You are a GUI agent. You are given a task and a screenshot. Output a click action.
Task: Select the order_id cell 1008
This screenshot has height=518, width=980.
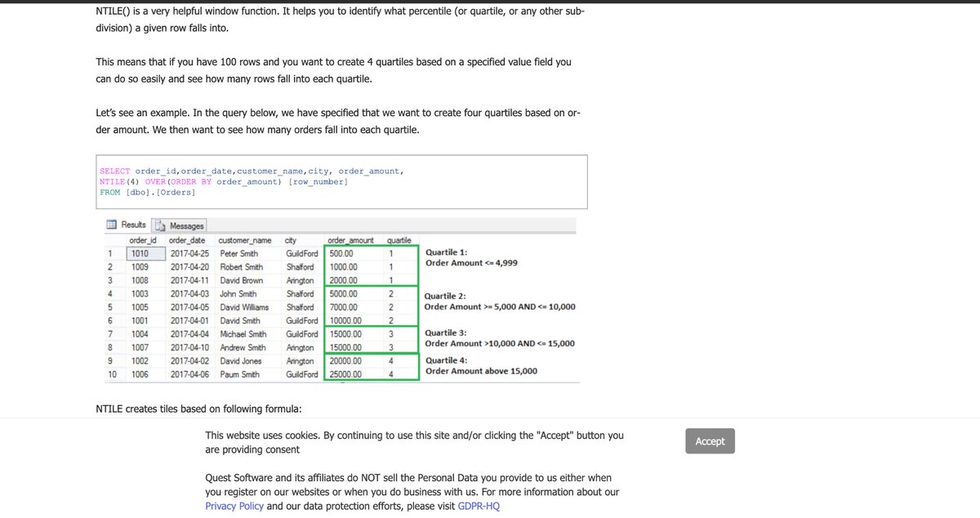pos(140,280)
